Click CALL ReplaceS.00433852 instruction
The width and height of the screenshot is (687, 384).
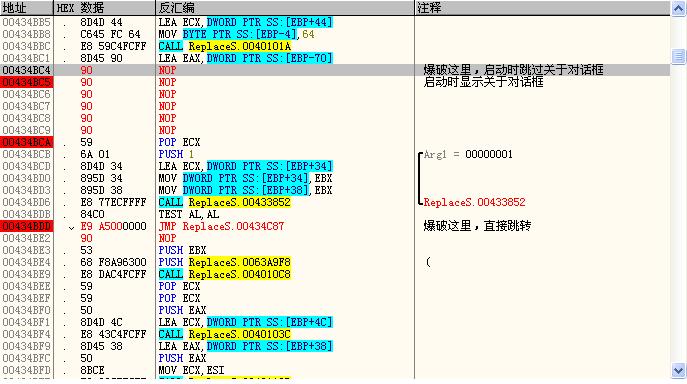(x=224, y=202)
